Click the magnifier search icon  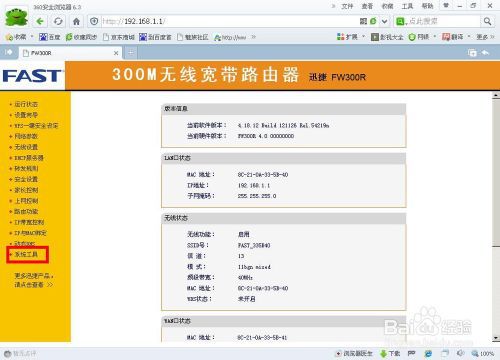click(487, 22)
